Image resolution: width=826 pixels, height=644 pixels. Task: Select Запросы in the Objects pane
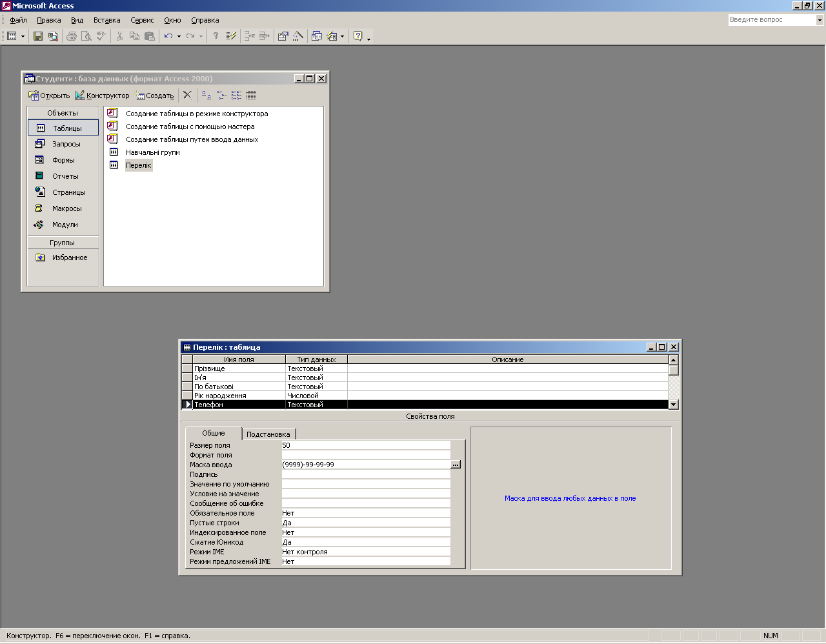pyautogui.click(x=63, y=144)
